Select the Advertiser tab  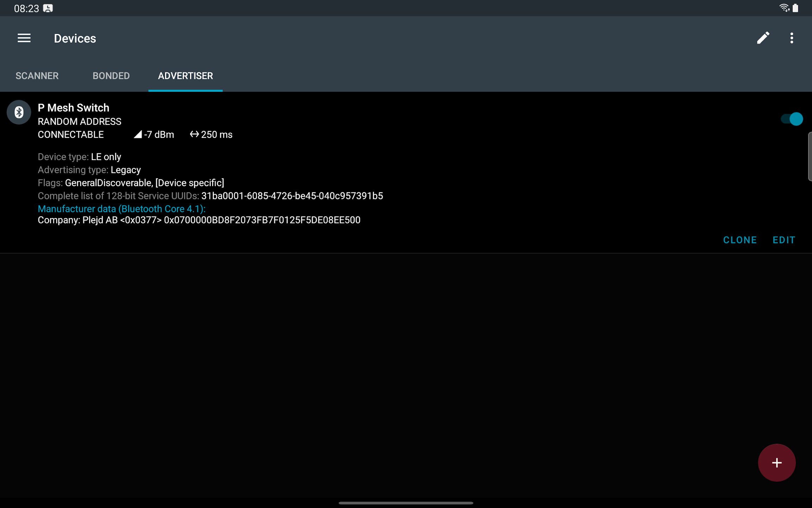tap(185, 76)
